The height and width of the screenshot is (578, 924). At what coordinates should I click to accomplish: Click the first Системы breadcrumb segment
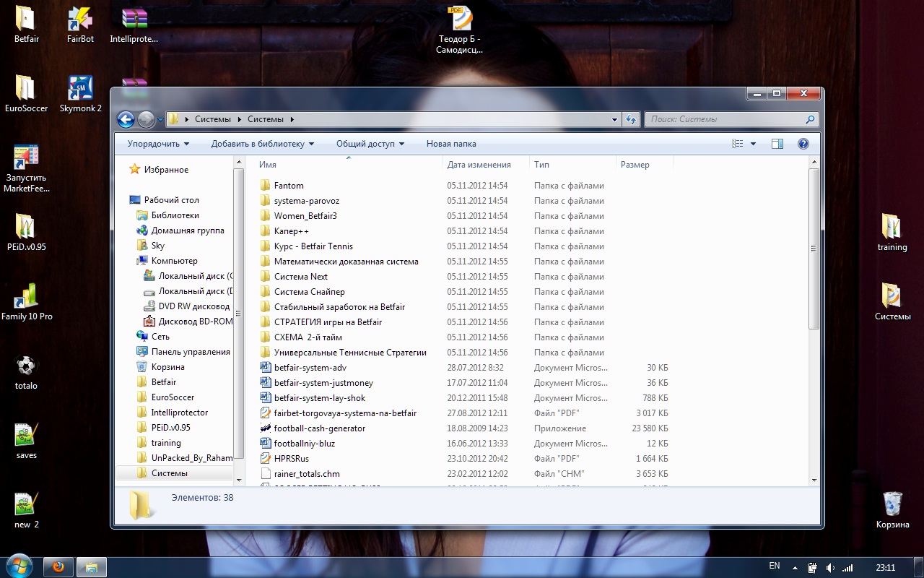[212, 119]
